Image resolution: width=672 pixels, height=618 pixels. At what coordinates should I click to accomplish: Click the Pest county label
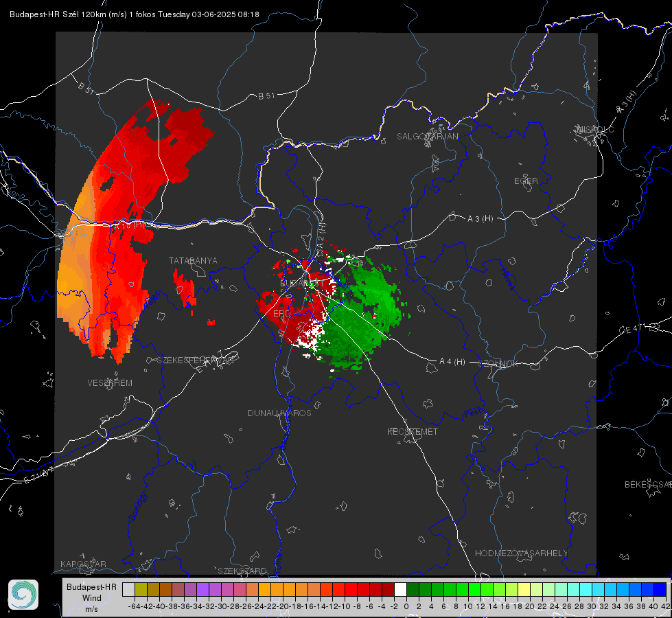point(472,413)
